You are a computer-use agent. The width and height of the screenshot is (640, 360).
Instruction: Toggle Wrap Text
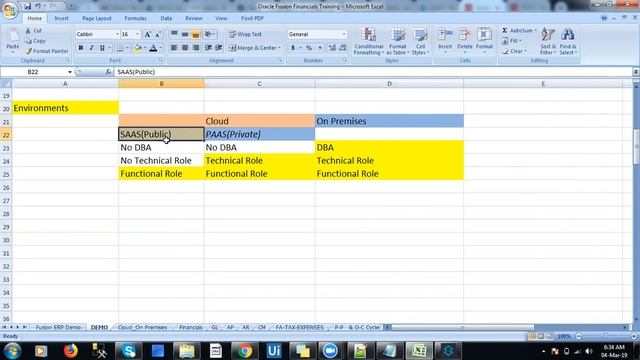point(245,34)
